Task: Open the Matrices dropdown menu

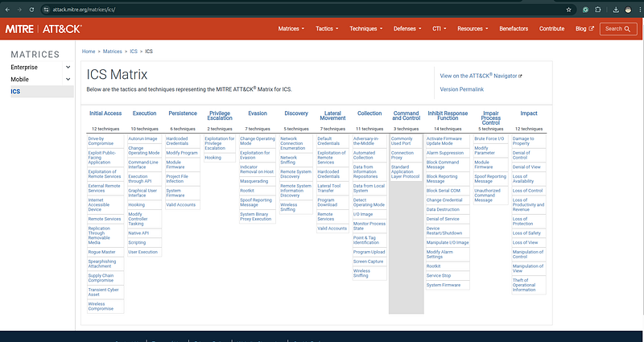Action: click(x=291, y=29)
